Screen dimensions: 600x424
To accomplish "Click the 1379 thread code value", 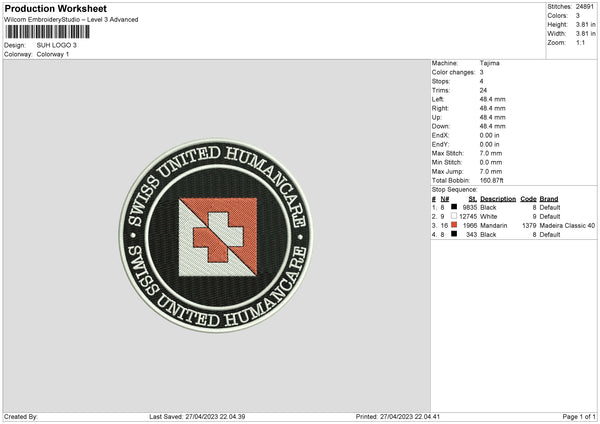I will (x=529, y=225).
